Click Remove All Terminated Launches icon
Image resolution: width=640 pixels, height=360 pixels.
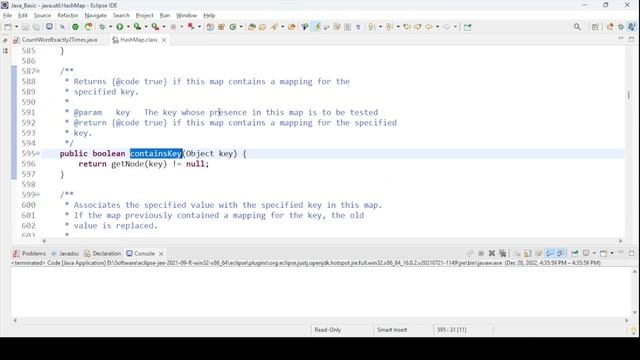[x=503, y=253]
